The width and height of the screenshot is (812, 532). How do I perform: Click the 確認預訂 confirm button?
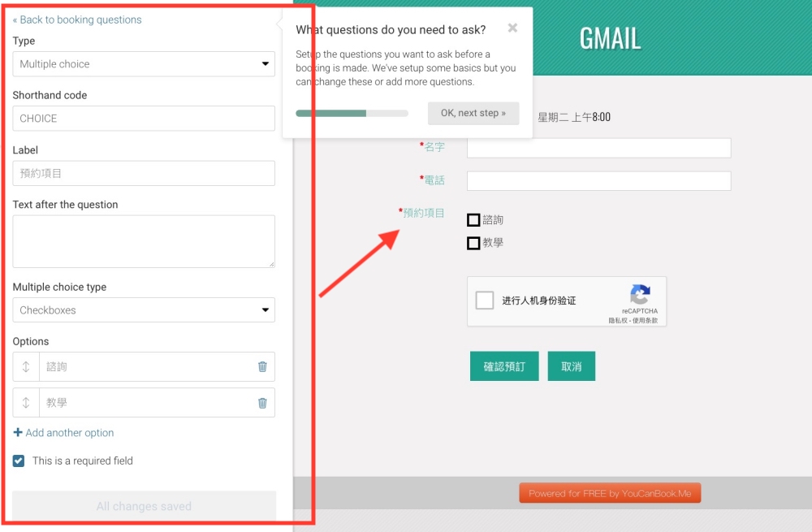(504, 366)
